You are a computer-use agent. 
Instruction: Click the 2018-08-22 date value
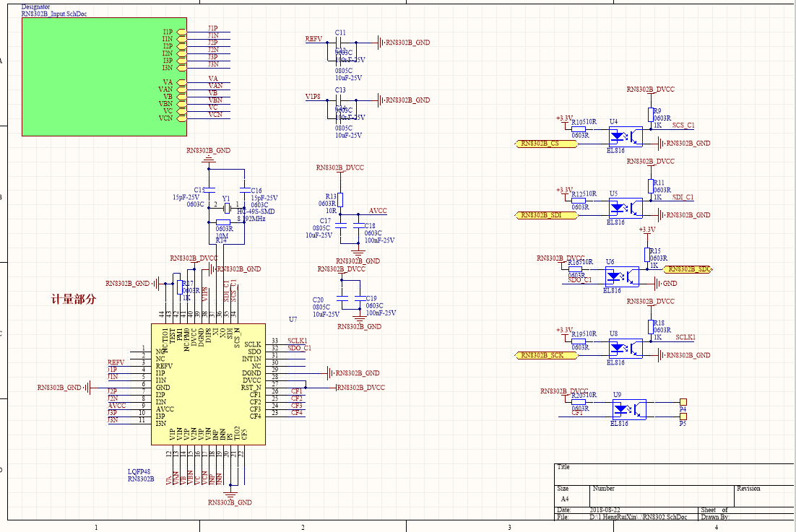click(x=605, y=510)
